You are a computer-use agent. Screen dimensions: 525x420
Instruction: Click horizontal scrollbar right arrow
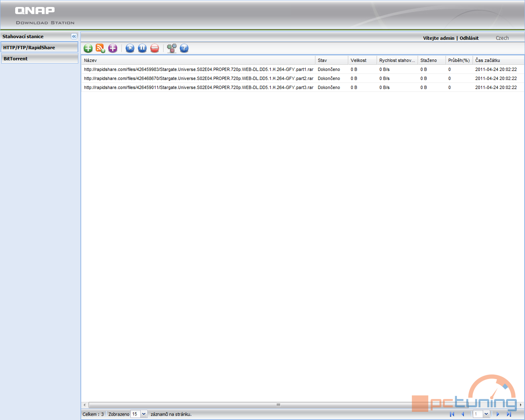click(x=521, y=405)
